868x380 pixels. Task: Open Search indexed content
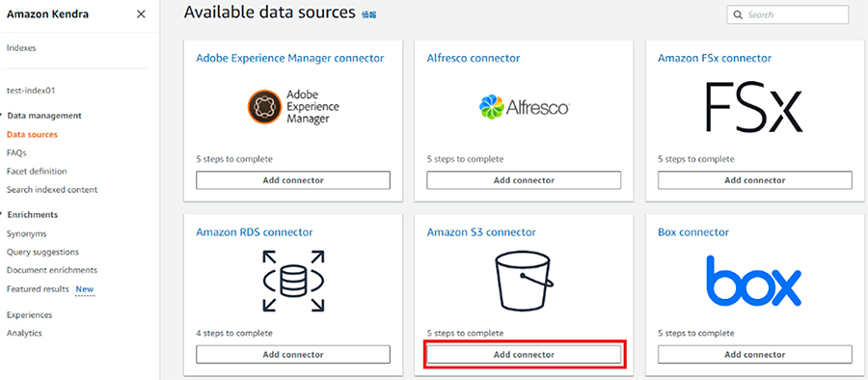52,190
